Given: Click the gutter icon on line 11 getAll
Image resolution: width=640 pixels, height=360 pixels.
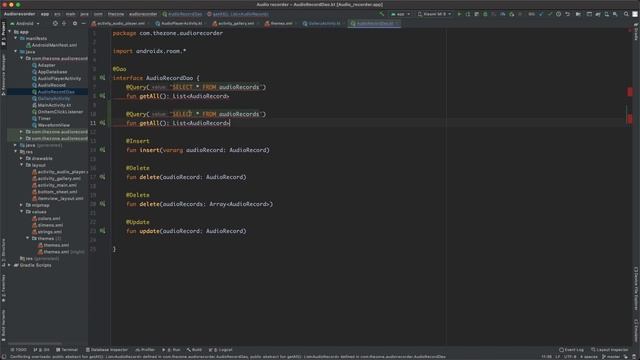Looking at the screenshot, I should coord(102,123).
